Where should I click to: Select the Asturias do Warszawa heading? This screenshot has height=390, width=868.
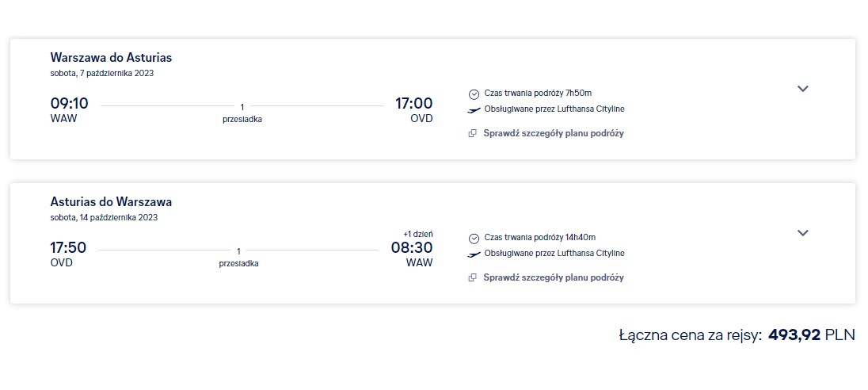tap(111, 201)
